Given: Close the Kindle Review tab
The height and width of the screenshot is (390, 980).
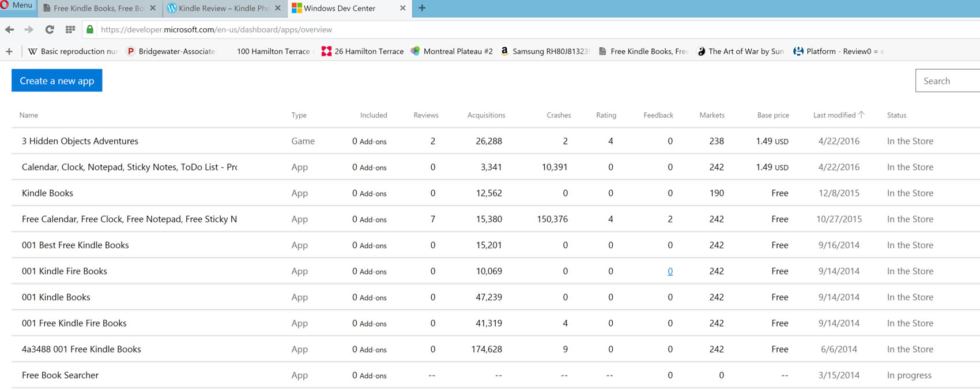Looking at the screenshot, I should tap(278, 8).
